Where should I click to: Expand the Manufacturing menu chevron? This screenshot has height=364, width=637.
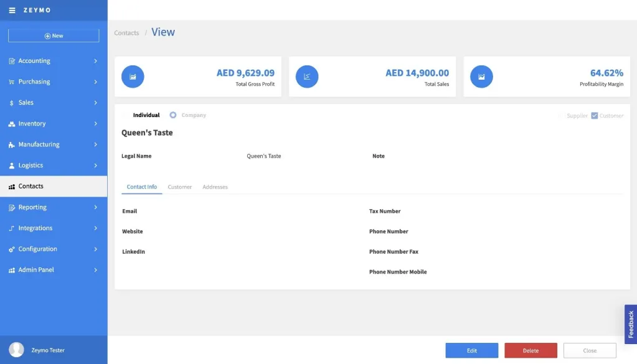pos(96,144)
